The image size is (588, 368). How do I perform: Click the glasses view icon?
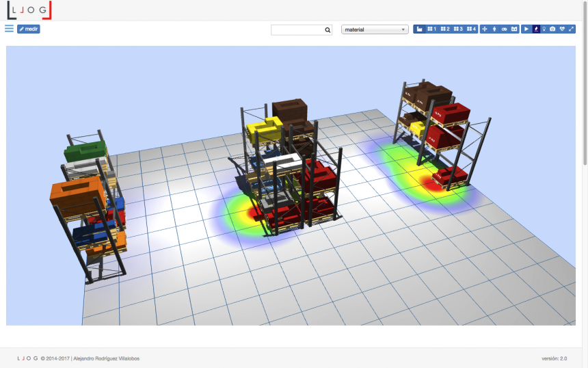[x=504, y=29]
